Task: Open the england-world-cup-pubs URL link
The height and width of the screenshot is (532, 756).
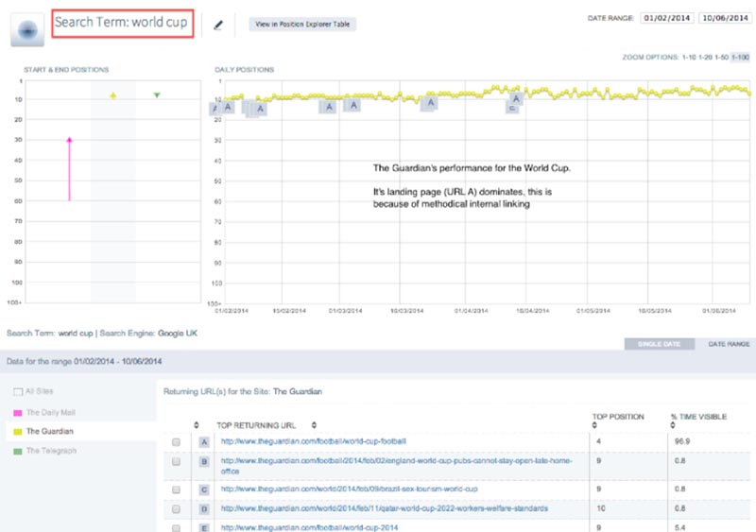Action: point(396,466)
